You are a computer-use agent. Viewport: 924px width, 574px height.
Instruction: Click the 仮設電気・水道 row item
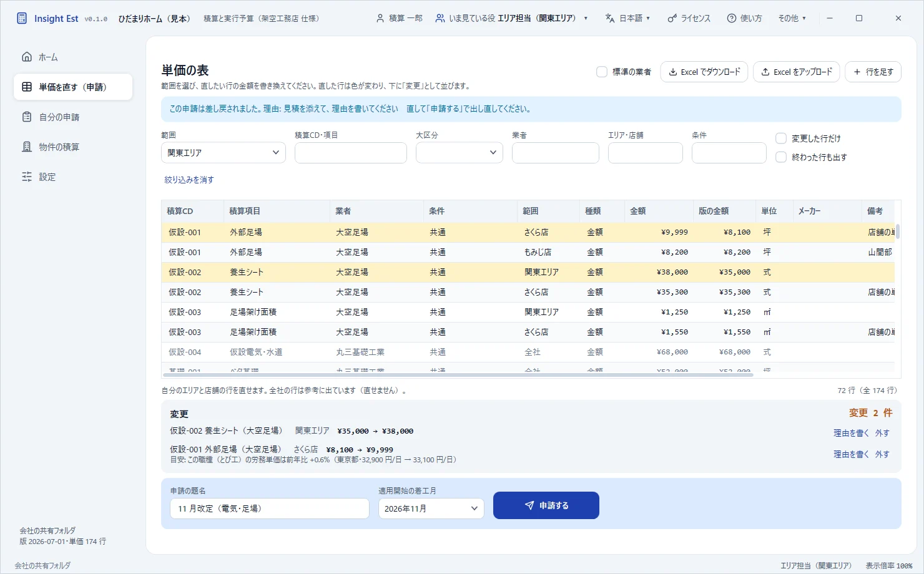[x=256, y=352]
